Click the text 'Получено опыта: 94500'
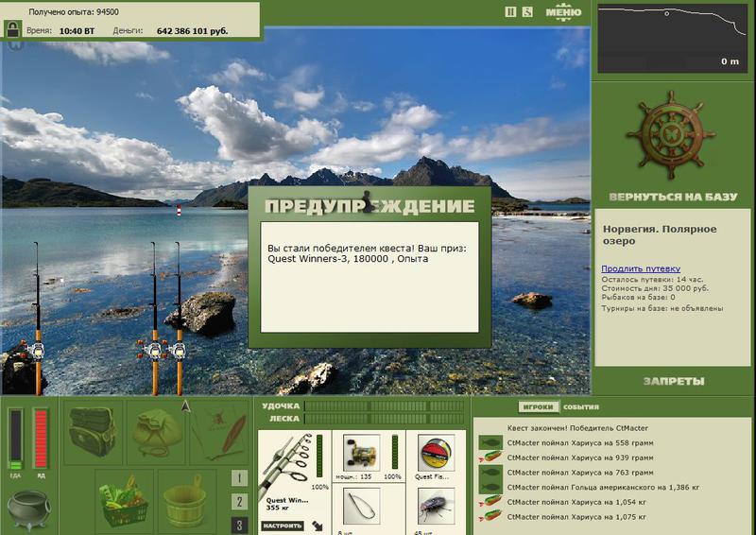 coord(74,11)
